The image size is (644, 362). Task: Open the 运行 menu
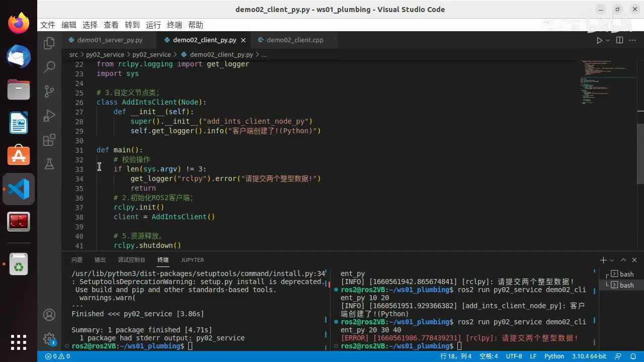(153, 25)
